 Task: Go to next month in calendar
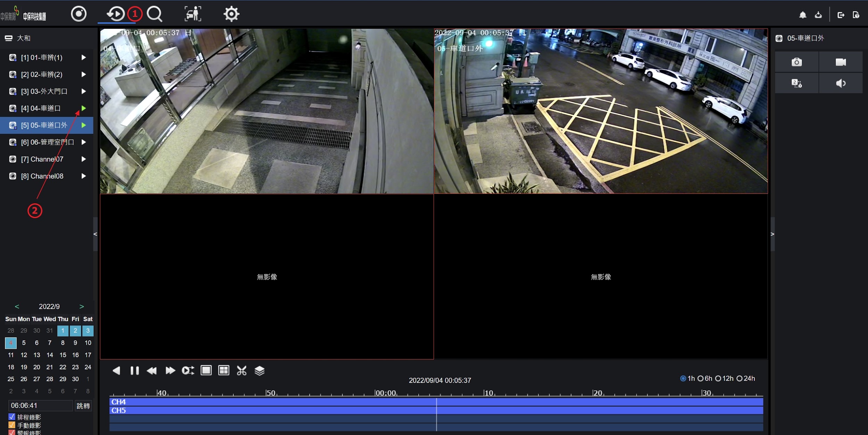pos(82,306)
